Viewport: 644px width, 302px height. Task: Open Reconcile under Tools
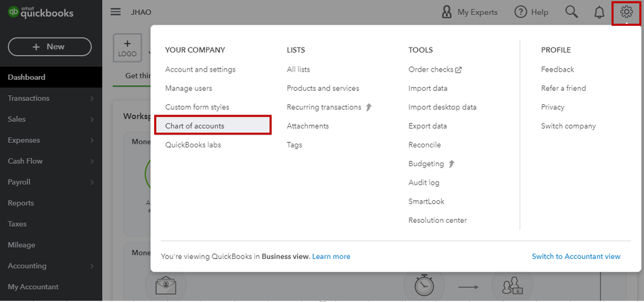(x=424, y=145)
